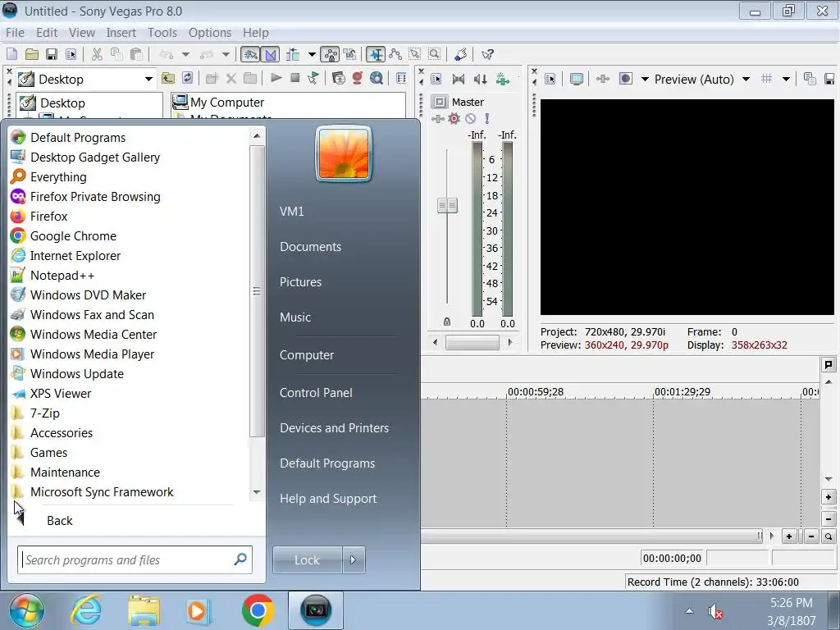The height and width of the screenshot is (630, 840).
Task: Open the Desktop location dropdown in Explorer
Action: click(x=148, y=80)
